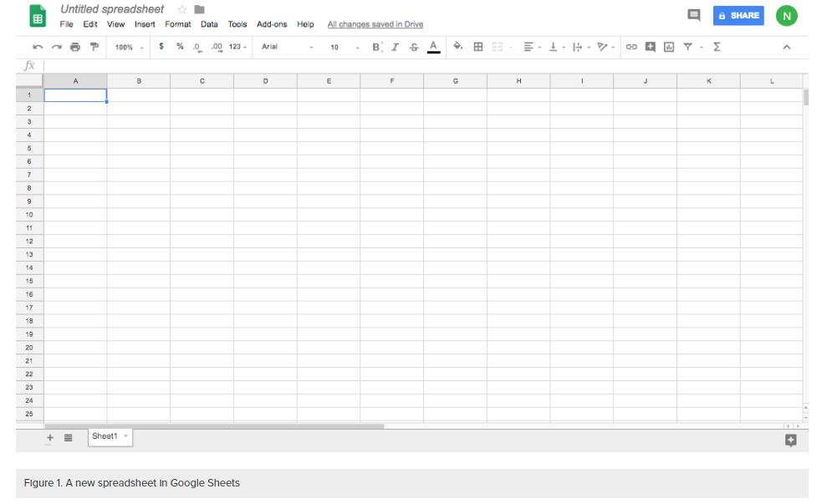Viewport: 822px width, 504px height.
Task: Click the Undo arrow icon
Action: tap(38, 47)
